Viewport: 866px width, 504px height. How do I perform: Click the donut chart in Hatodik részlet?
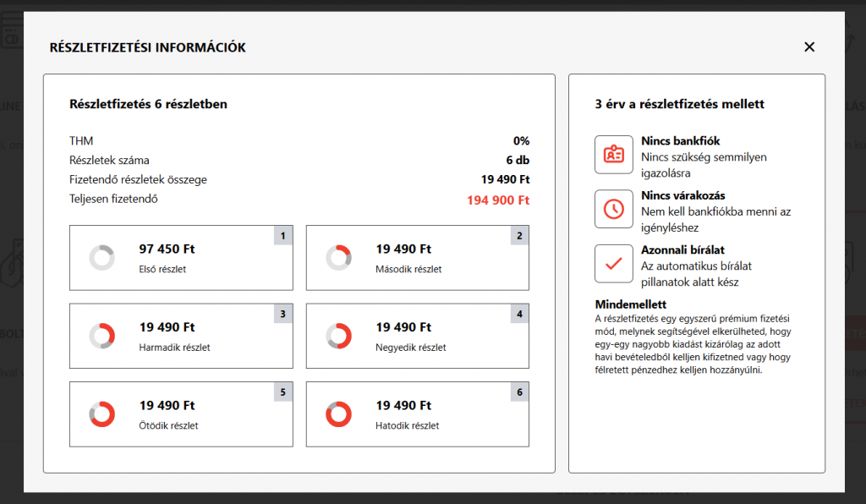point(338,414)
